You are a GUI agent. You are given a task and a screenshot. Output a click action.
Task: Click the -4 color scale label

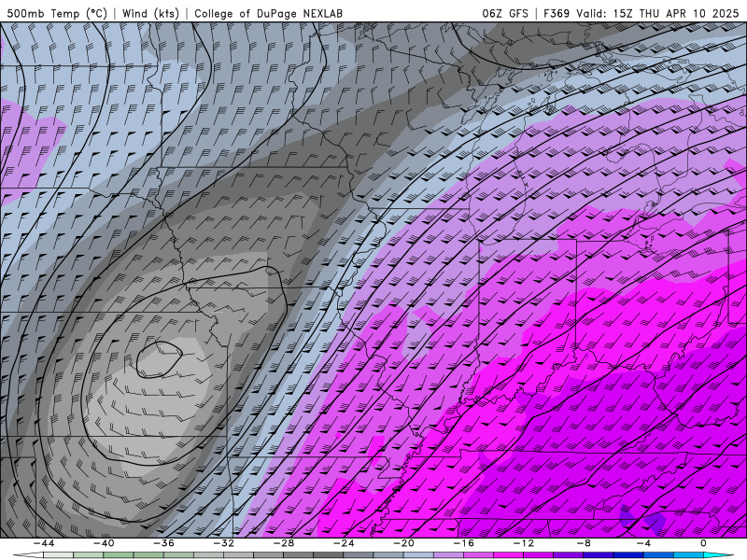(644, 543)
